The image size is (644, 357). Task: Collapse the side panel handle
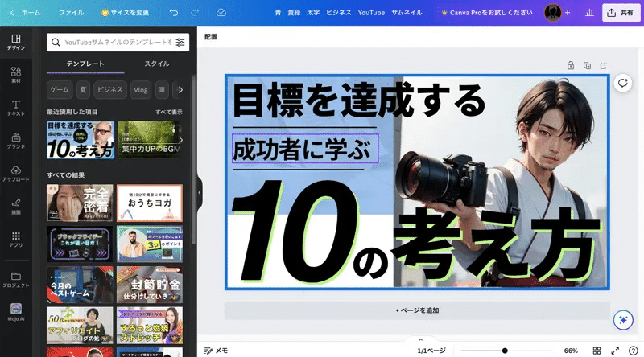click(x=200, y=192)
